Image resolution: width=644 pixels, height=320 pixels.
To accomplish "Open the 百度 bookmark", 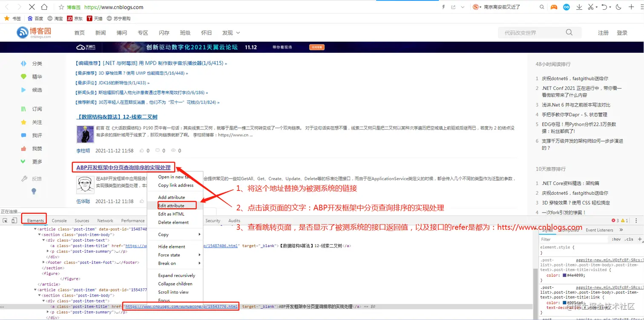I will point(35,18).
